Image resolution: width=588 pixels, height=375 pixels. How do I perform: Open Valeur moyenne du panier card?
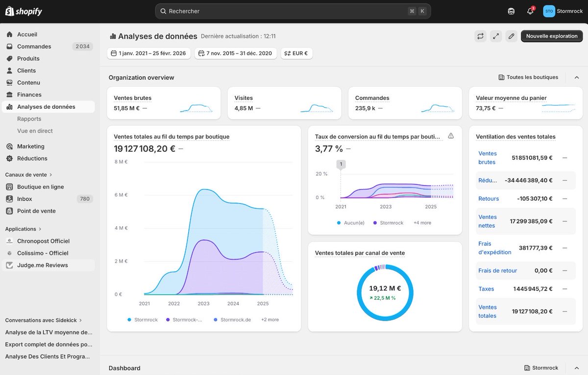point(525,103)
